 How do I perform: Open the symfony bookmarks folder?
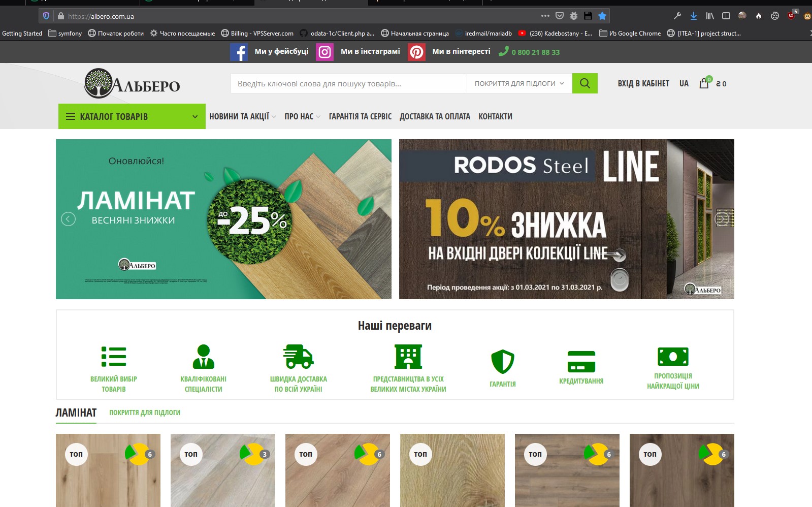(x=65, y=34)
